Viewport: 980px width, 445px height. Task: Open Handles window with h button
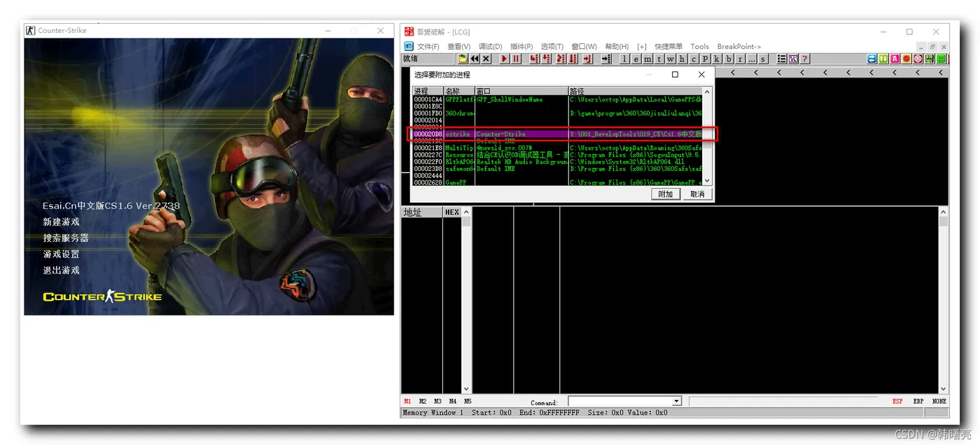tap(682, 59)
